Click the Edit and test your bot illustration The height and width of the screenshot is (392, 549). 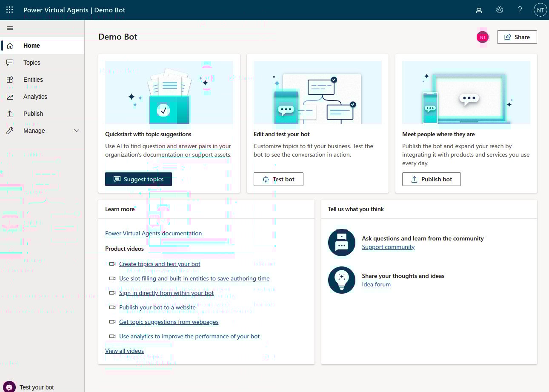click(x=317, y=92)
